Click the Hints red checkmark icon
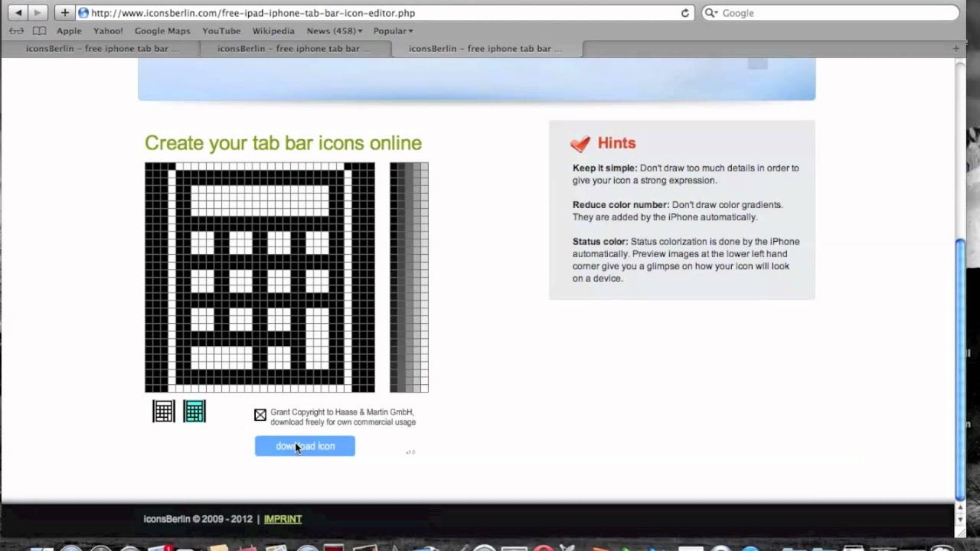The width and height of the screenshot is (980, 551). pos(580,143)
